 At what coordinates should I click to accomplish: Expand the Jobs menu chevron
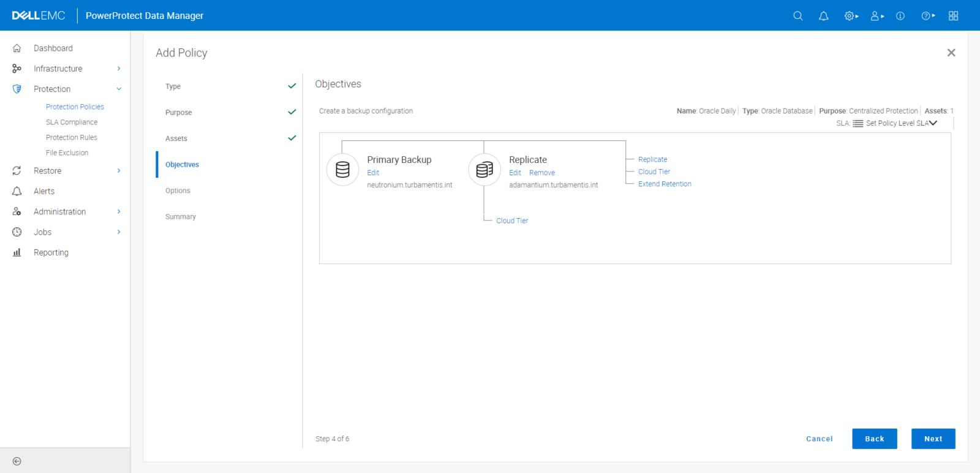tap(119, 232)
